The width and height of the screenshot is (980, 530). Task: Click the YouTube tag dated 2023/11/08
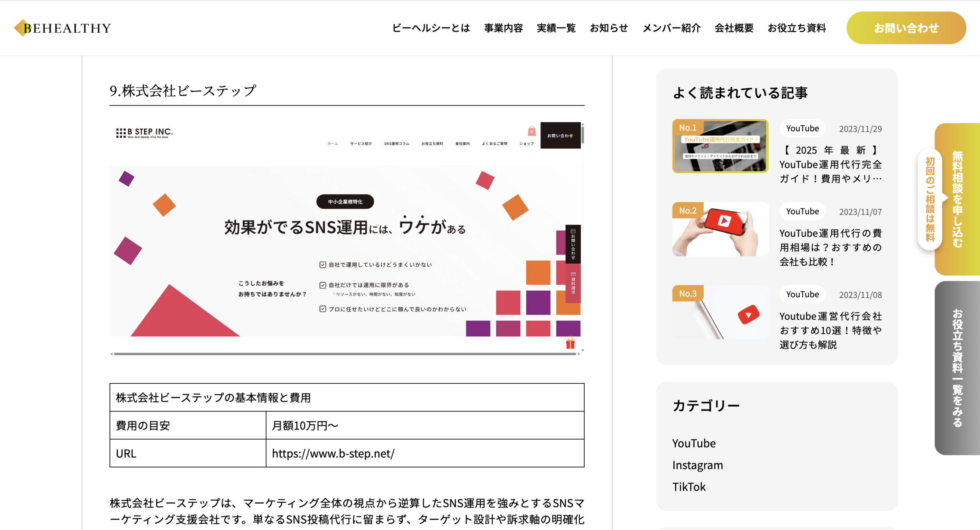(x=802, y=294)
